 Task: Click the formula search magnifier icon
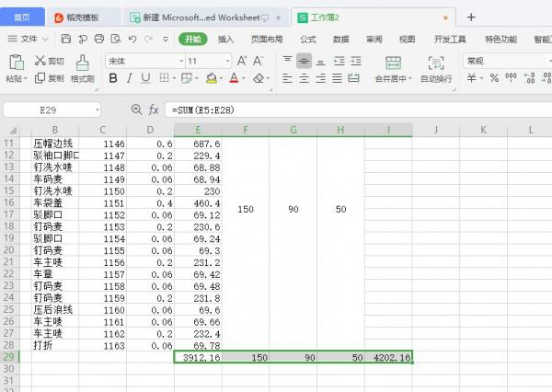[136, 110]
